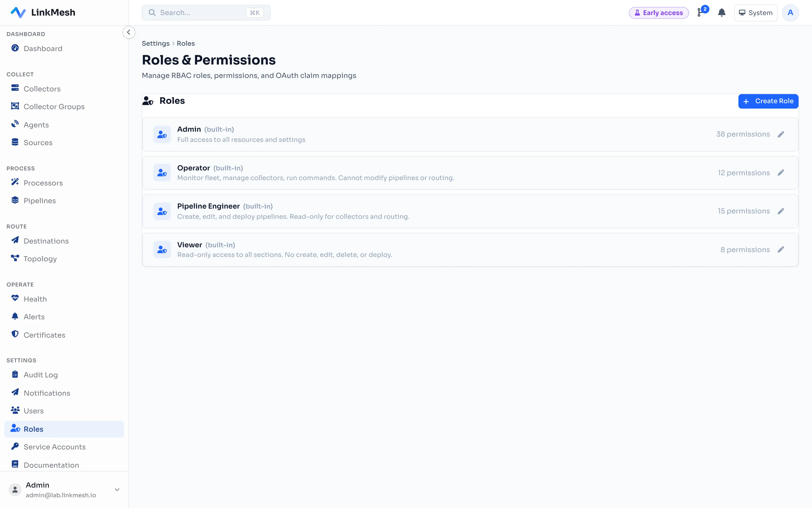Select Roles in sidebar

pos(64,429)
